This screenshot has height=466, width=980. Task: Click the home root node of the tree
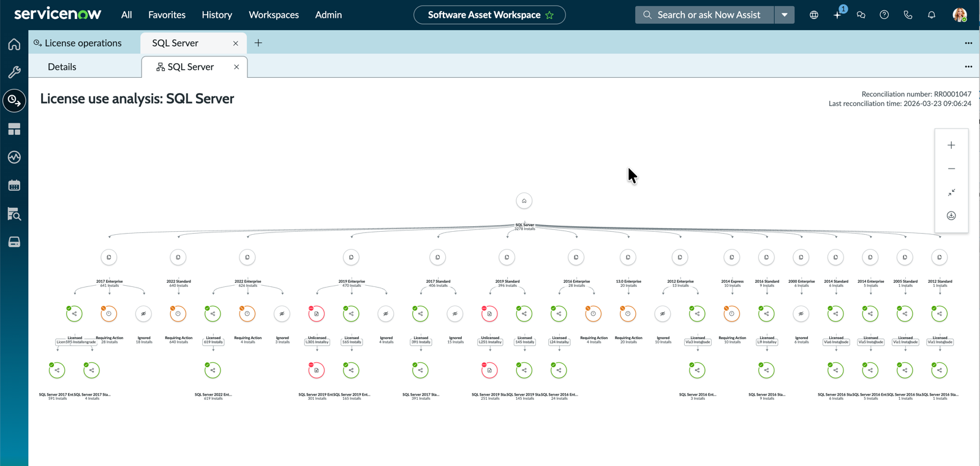[x=524, y=201]
